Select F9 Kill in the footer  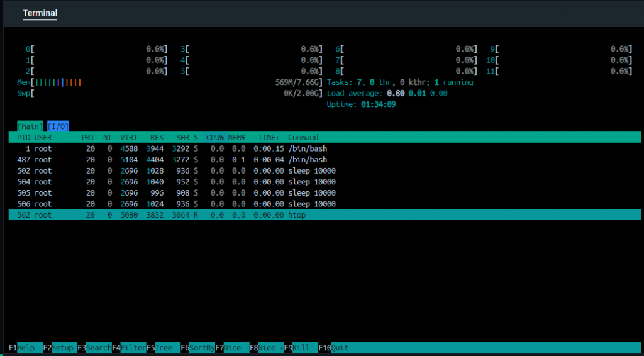coord(301,348)
